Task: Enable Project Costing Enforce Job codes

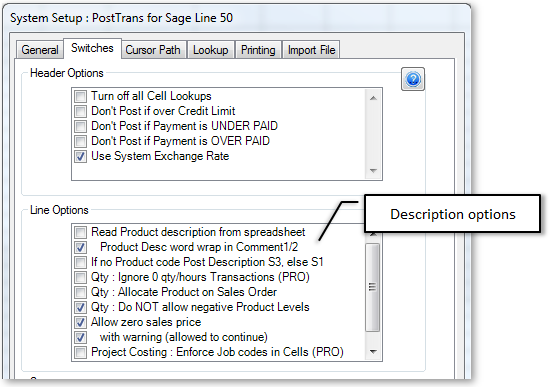Action: point(80,352)
